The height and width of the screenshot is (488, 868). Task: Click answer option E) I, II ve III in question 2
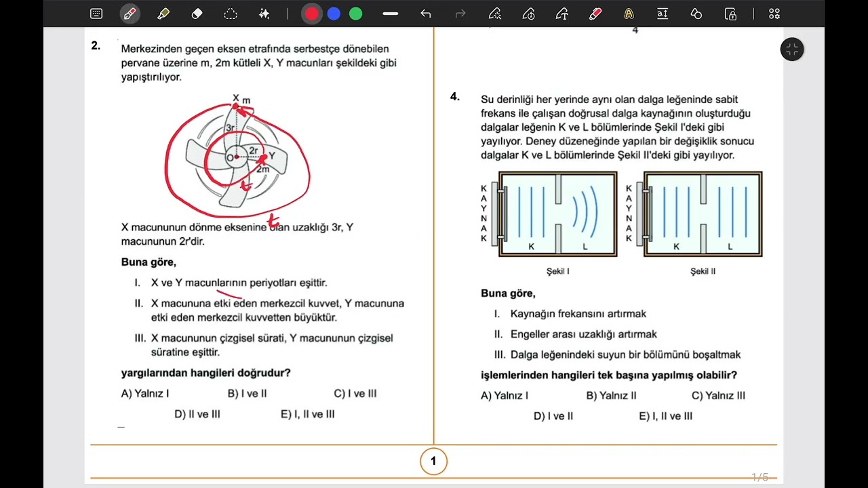[x=308, y=414]
